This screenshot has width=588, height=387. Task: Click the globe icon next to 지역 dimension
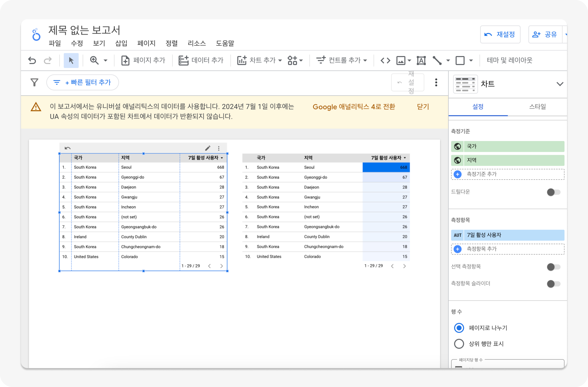pos(457,160)
